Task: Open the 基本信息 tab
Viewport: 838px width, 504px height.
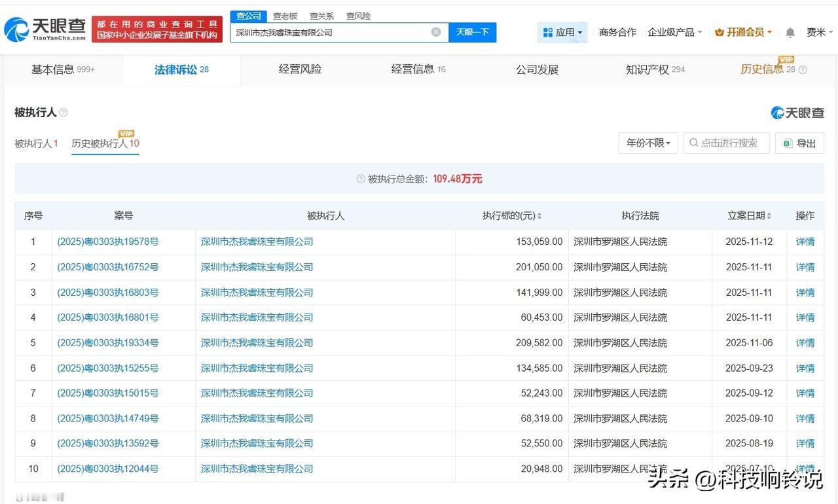Action: (63, 69)
